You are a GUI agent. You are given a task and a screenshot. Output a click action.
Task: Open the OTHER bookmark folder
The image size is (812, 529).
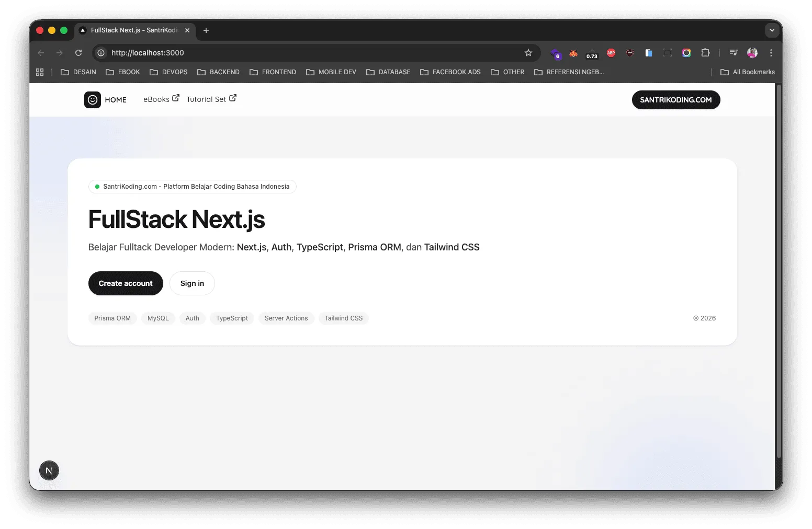(507, 72)
